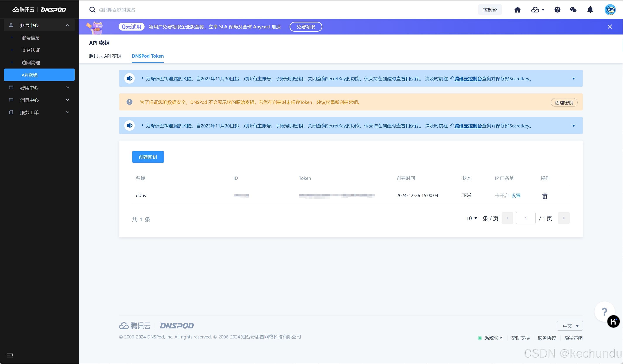Expand the first blue announcement notice arrow
Screen dimensions: 623x364
[x=574, y=79]
